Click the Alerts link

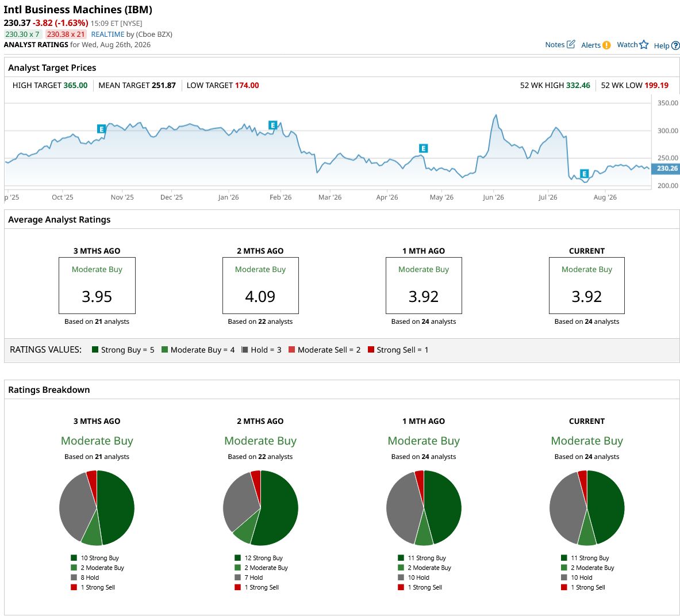(591, 45)
